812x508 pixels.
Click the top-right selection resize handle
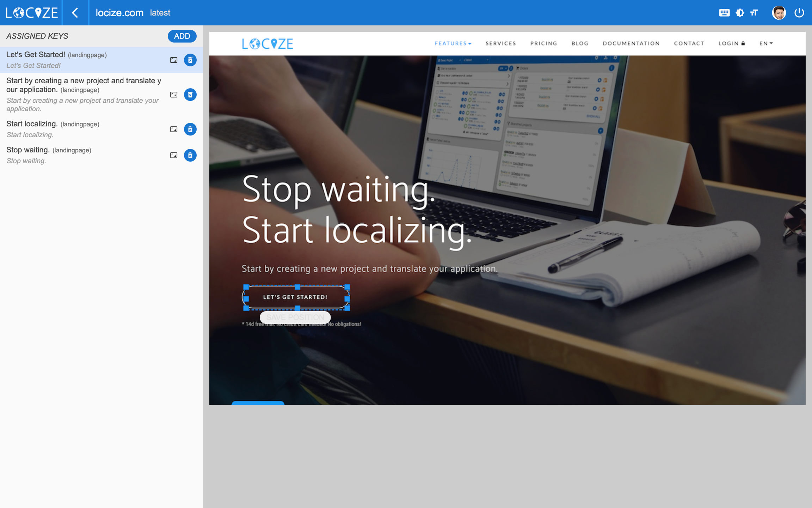347,287
